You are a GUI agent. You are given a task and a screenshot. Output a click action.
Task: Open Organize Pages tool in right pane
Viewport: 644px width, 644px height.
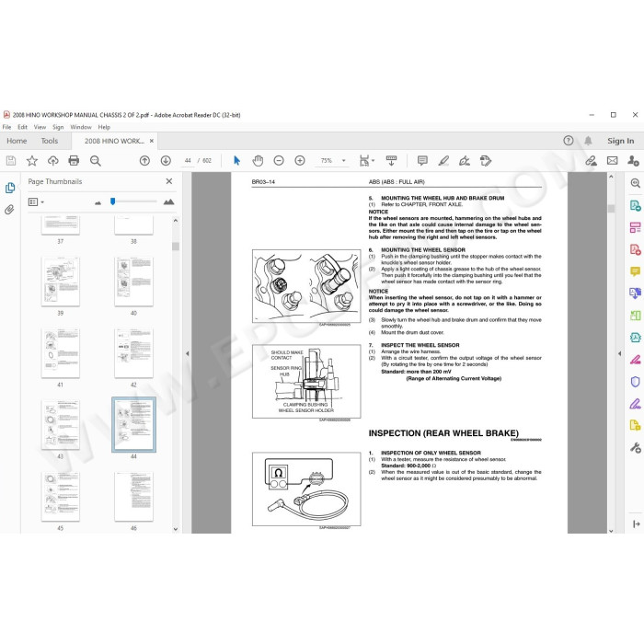point(635,227)
